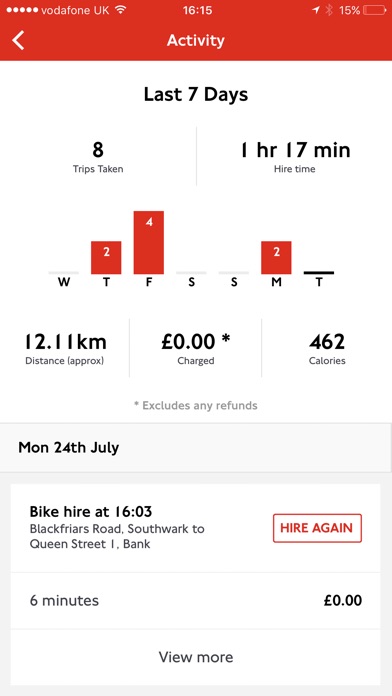This screenshot has height=696, width=392.
Task: Tap the Wi-Fi icon in status bar
Action: pyautogui.click(x=120, y=10)
